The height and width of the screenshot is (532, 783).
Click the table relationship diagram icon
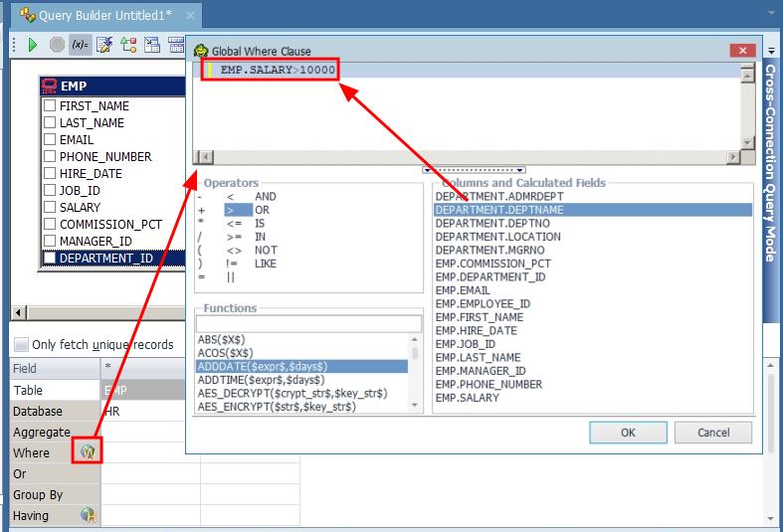pos(128,45)
